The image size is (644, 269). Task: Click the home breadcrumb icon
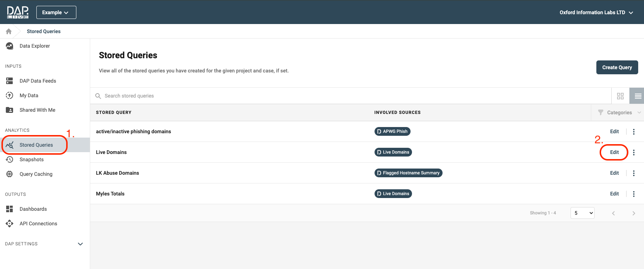9,31
